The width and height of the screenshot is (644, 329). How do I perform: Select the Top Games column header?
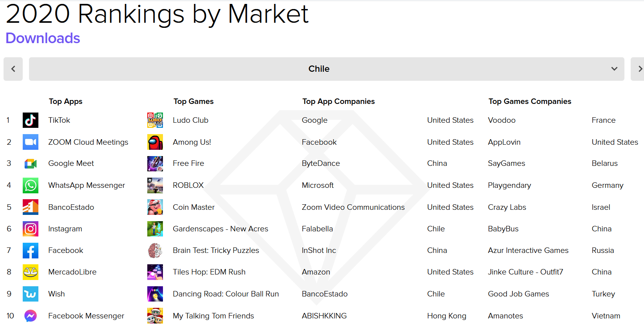click(194, 101)
